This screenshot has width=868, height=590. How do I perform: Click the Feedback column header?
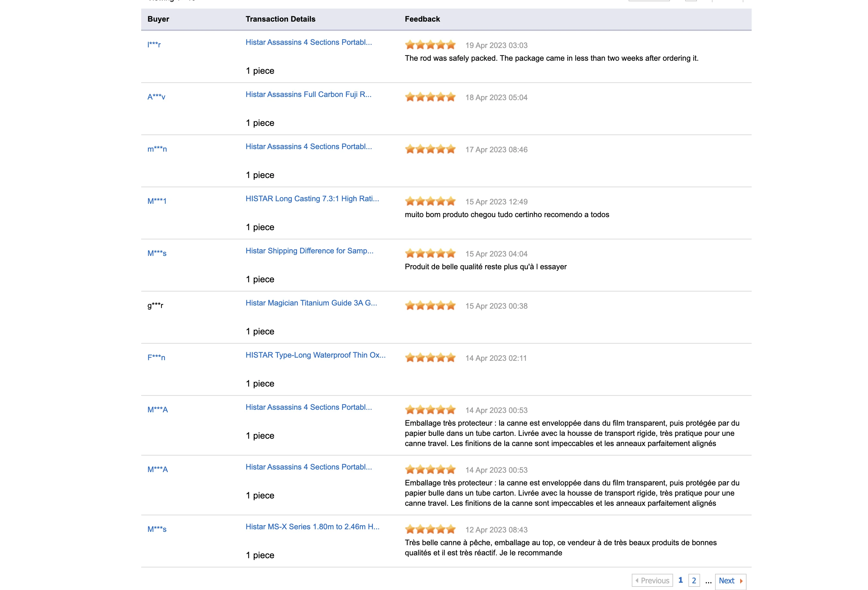point(422,19)
